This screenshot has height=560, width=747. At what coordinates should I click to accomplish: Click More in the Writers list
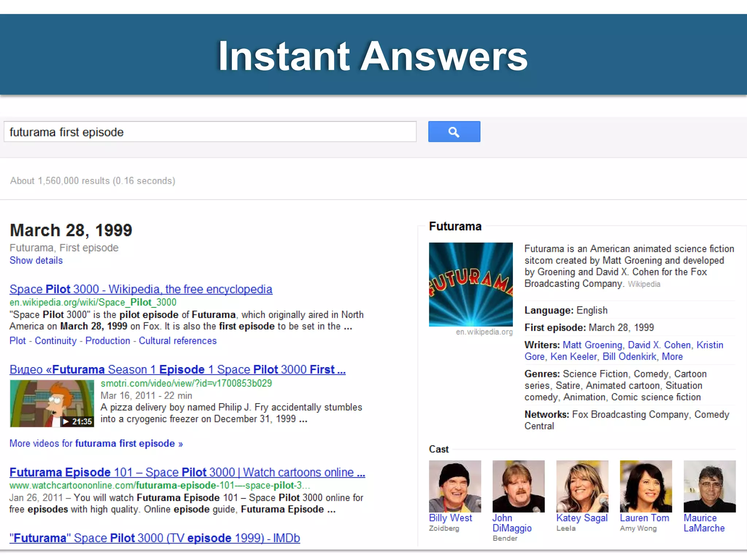pos(672,357)
